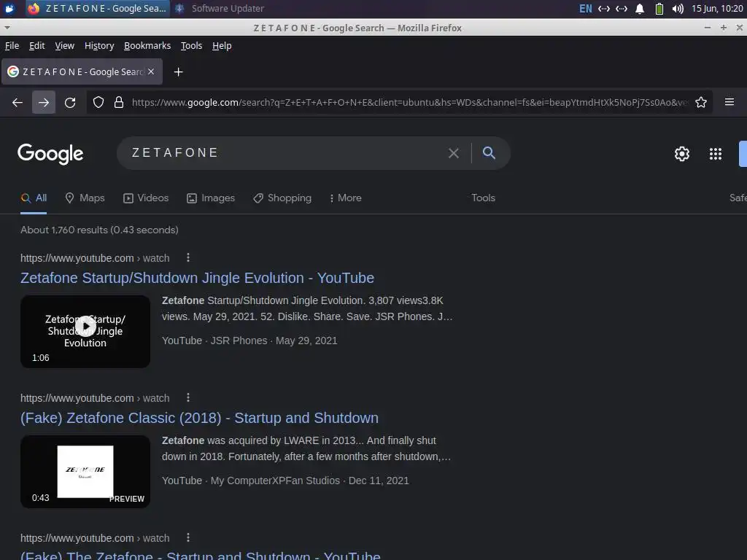Image resolution: width=747 pixels, height=560 pixels.
Task: Open the clock showing 15 Jun, 10:20
Action: [717, 9]
